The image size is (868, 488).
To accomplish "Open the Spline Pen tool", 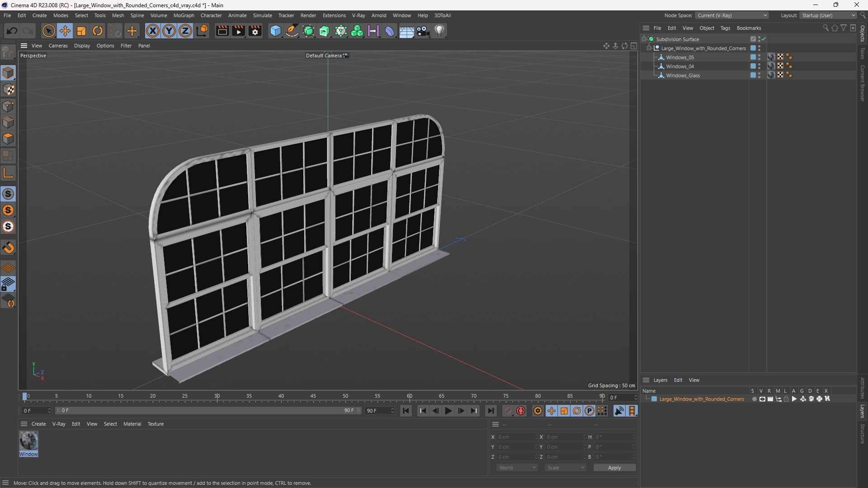I will 292,31.
